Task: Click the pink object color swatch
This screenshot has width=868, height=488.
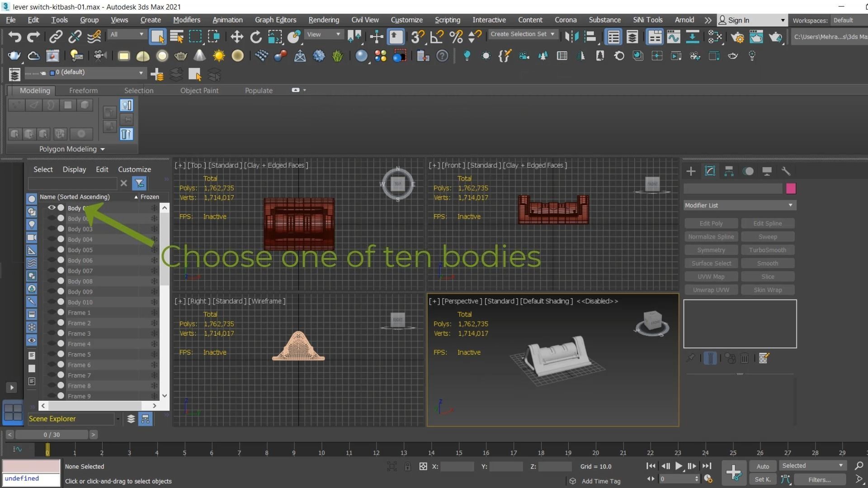Action: [x=791, y=188]
